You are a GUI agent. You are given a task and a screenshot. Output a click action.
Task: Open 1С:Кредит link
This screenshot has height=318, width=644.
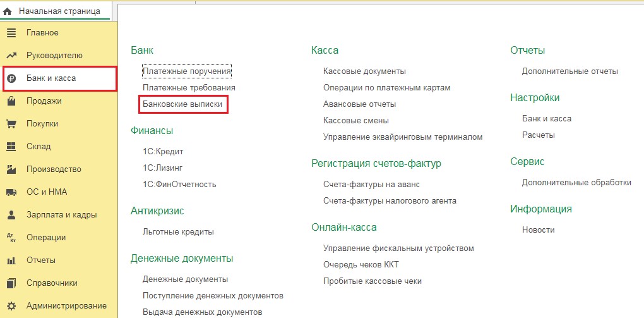[x=163, y=151]
